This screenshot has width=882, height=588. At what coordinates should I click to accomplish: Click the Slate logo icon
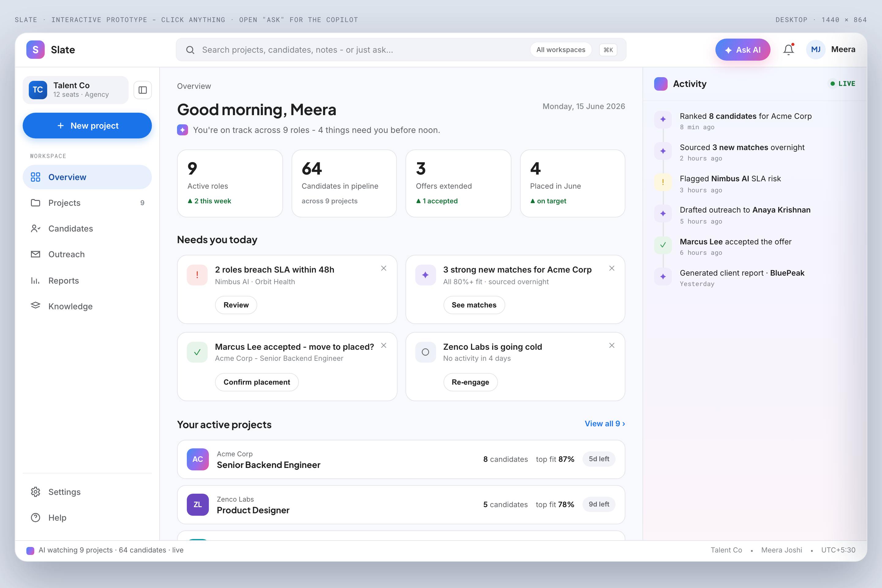(x=36, y=50)
